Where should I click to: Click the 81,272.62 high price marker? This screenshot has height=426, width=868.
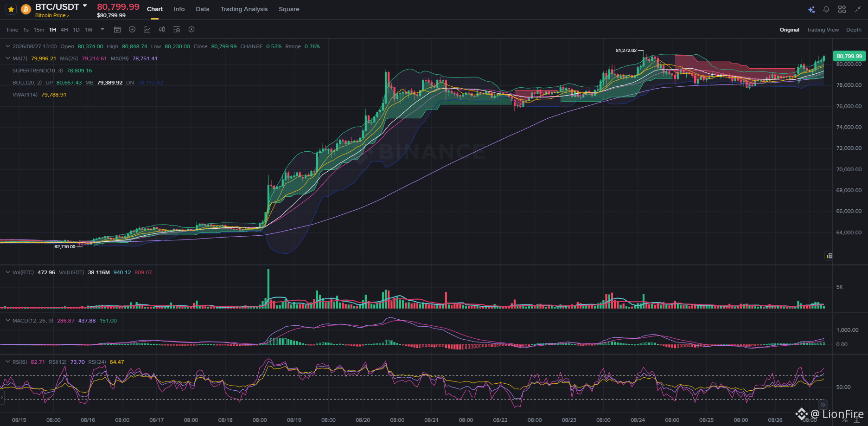pyautogui.click(x=626, y=50)
